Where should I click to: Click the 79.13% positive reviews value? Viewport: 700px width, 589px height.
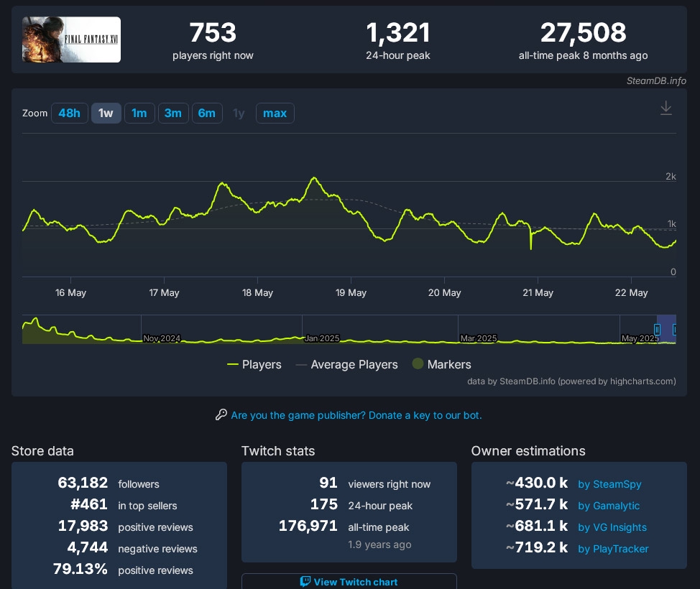(x=80, y=569)
